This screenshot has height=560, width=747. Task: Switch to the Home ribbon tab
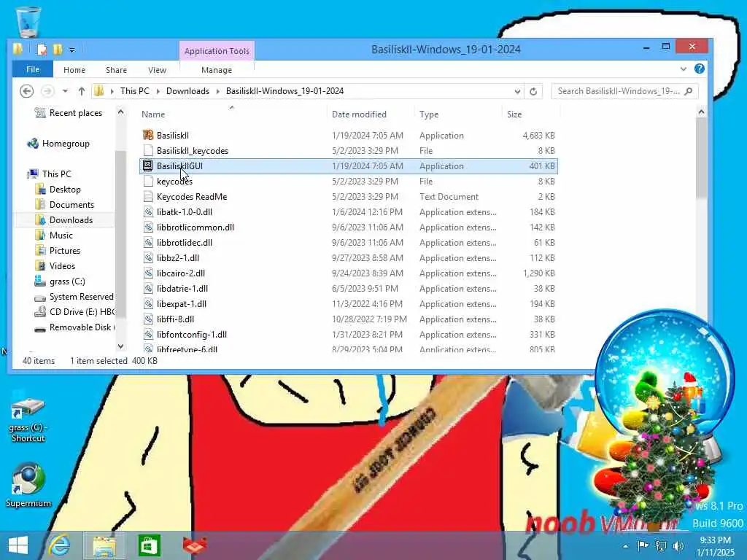click(74, 70)
